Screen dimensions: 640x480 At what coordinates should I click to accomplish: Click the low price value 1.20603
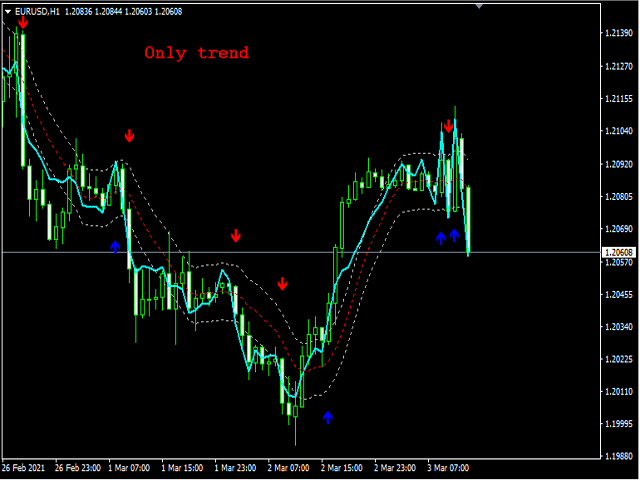pos(138,12)
